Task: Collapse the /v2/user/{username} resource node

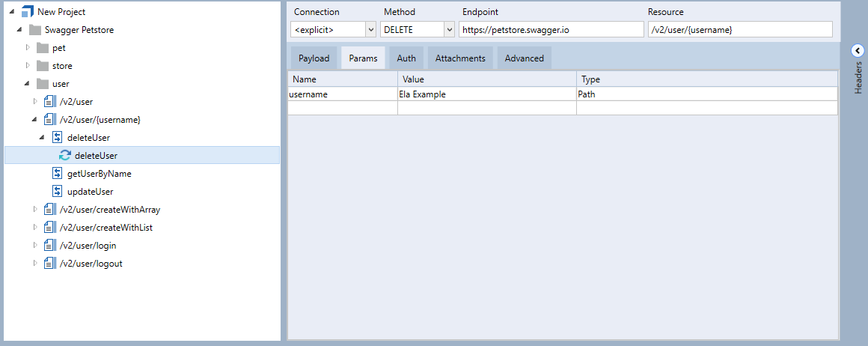Action: (35, 120)
